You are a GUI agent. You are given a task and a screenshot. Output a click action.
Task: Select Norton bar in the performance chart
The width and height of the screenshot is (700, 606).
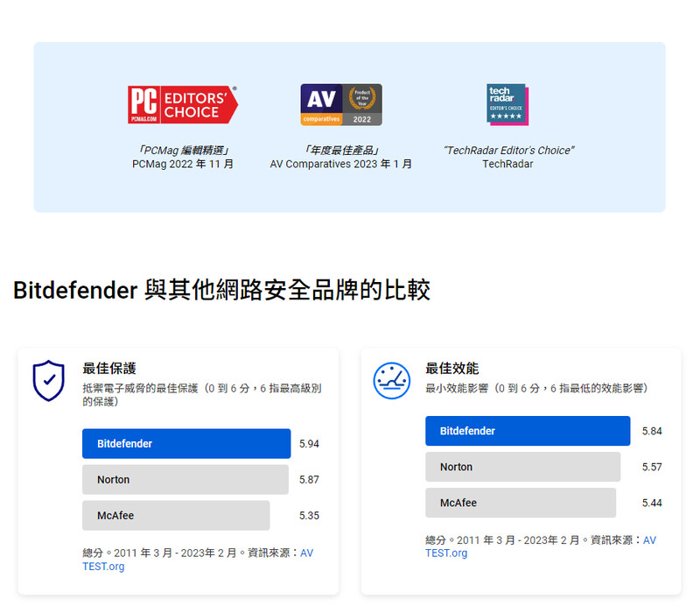(x=522, y=467)
